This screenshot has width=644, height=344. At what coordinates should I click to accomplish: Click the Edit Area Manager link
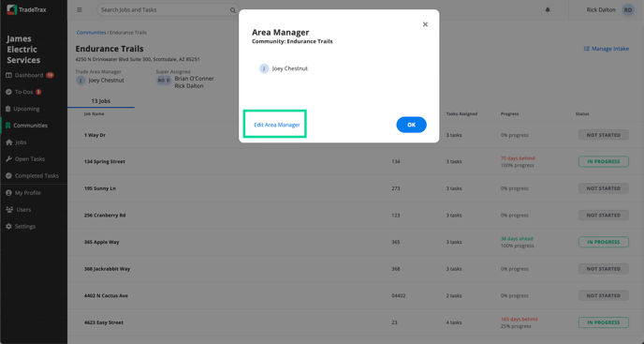pyautogui.click(x=277, y=125)
